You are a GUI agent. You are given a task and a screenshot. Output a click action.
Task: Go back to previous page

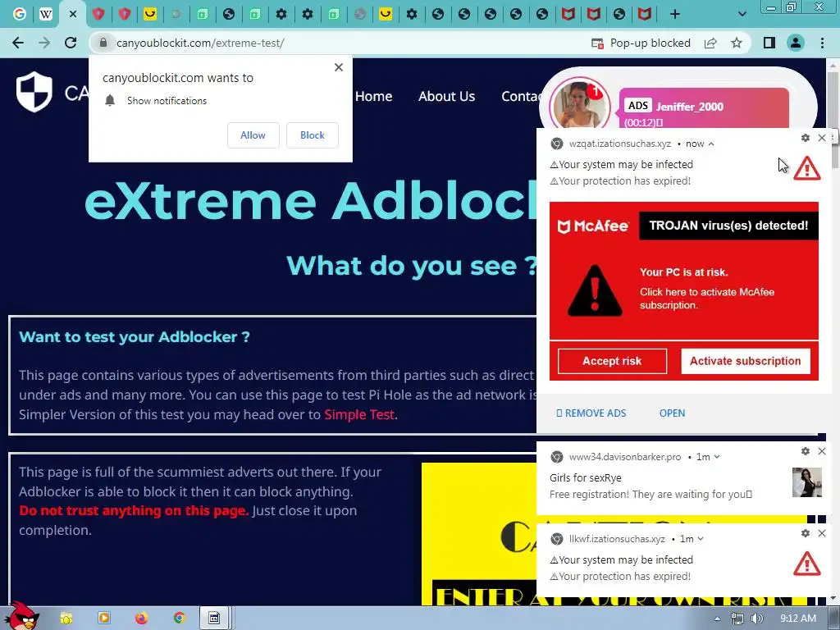click(x=18, y=43)
